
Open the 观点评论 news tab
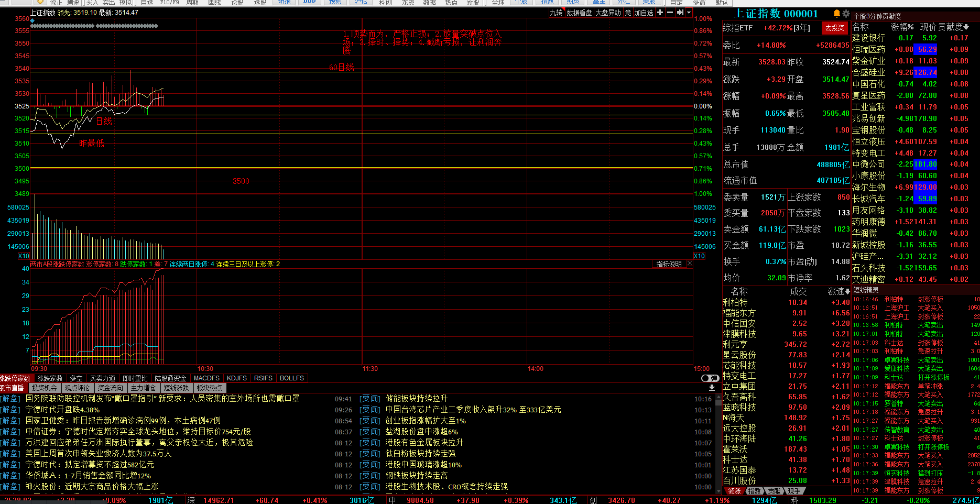78,388
